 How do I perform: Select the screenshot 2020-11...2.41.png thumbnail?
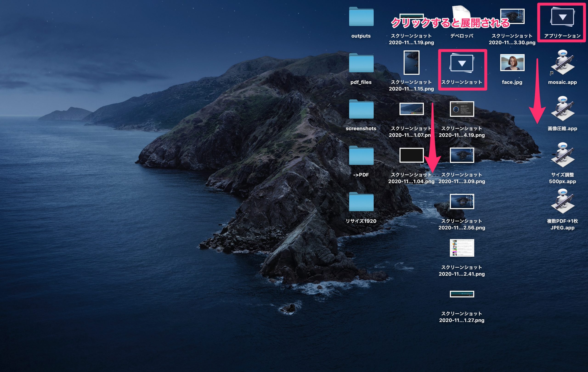(462, 248)
